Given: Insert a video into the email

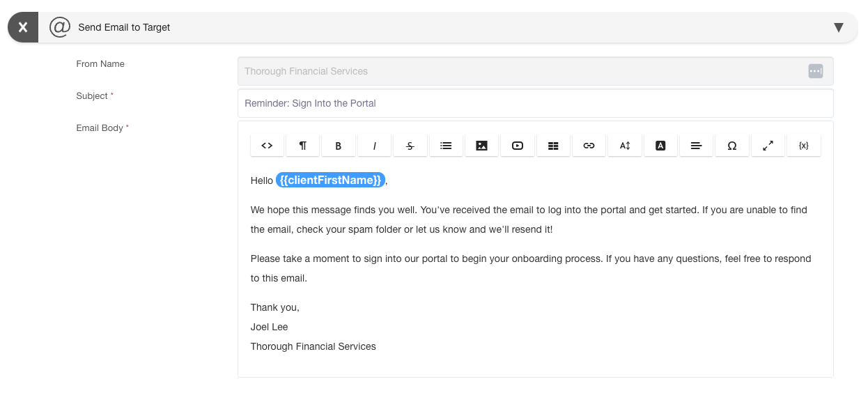Looking at the screenshot, I should click(518, 146).
